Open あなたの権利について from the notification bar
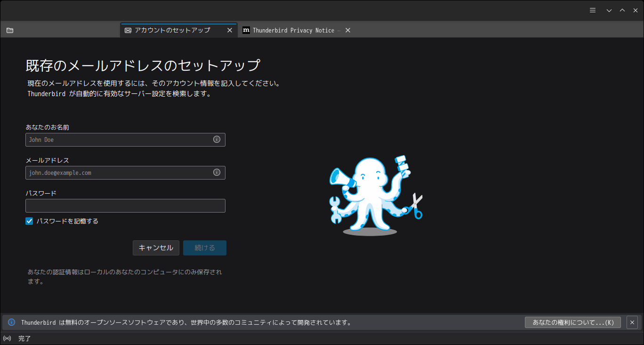Viewport: 644px width, 345px height. (x=572, y=322)
